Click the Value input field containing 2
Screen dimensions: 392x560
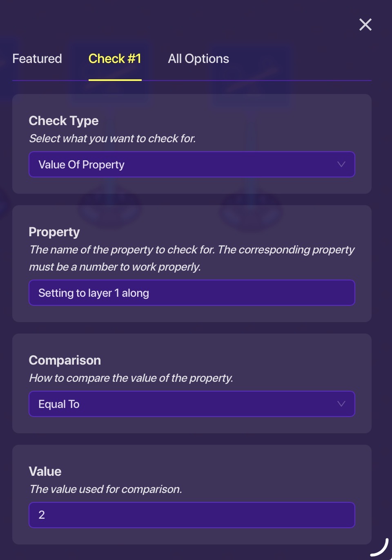(192, 515)
